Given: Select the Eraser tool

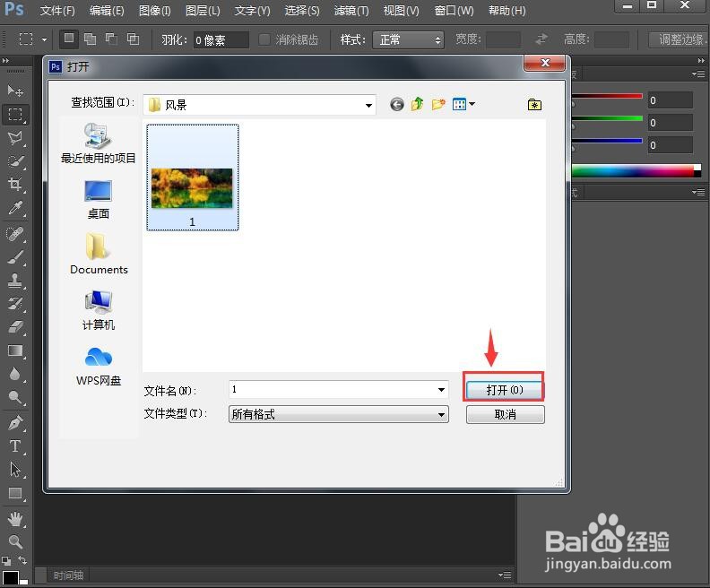Looking at the screenshot, I should [15, 327].
